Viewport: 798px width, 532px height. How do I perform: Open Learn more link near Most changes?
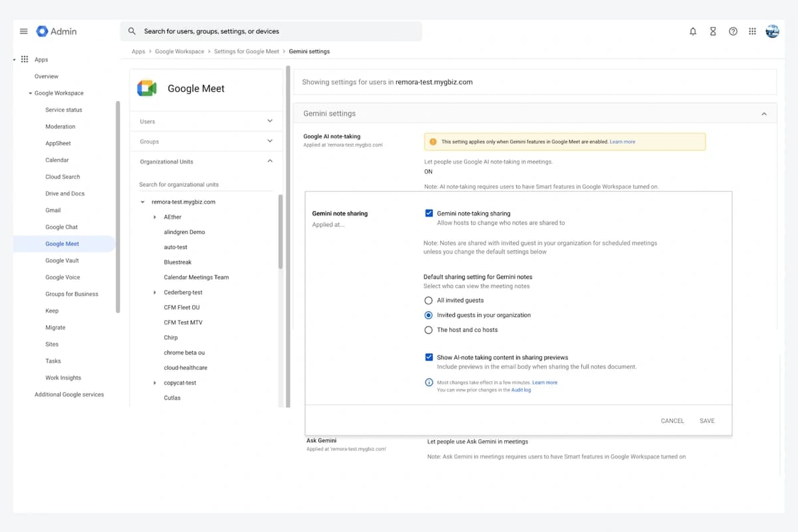coord(545,382)
